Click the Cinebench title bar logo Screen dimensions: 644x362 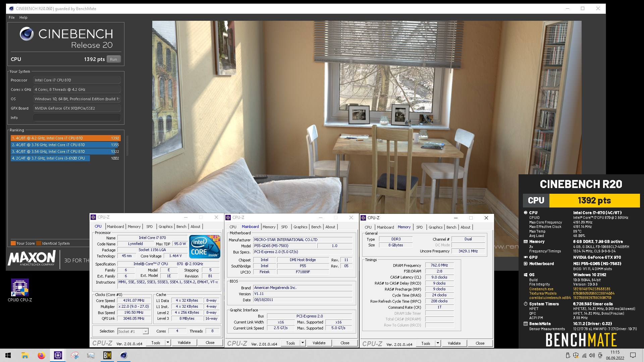tap(11, 9)
